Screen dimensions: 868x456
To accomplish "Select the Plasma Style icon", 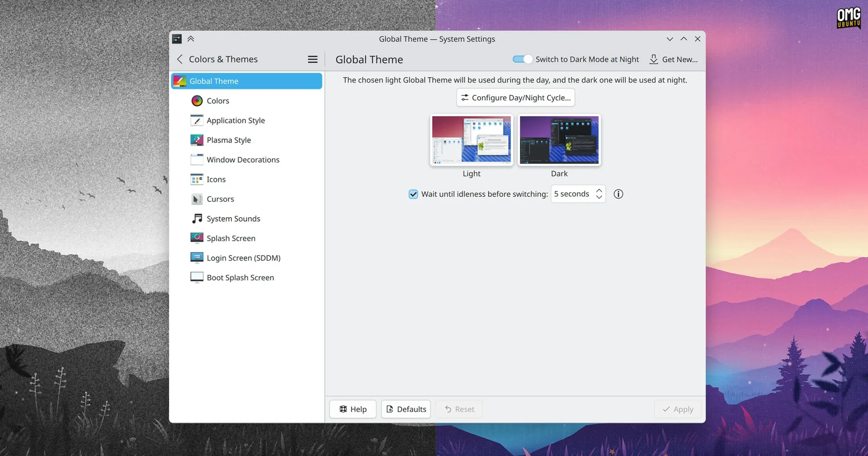I will pyautogui.click(x=197, y=140).
